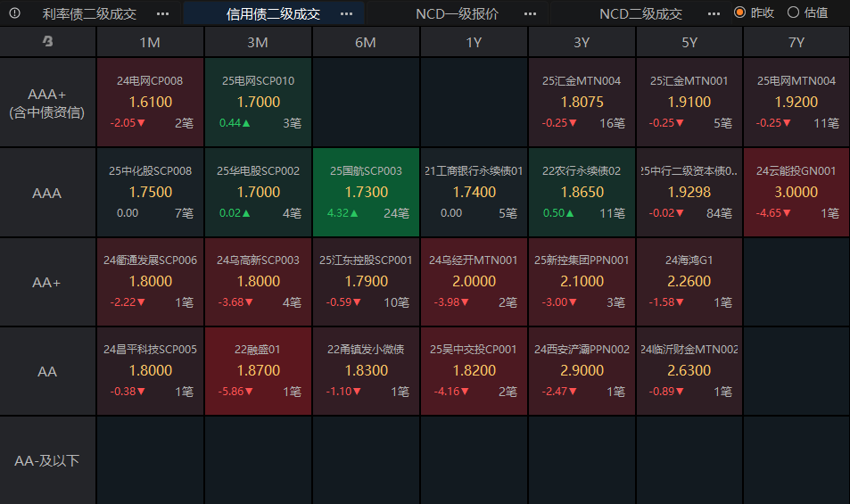Open the NCD二级成交 tab
850x504 pixels.
point(640,13)
